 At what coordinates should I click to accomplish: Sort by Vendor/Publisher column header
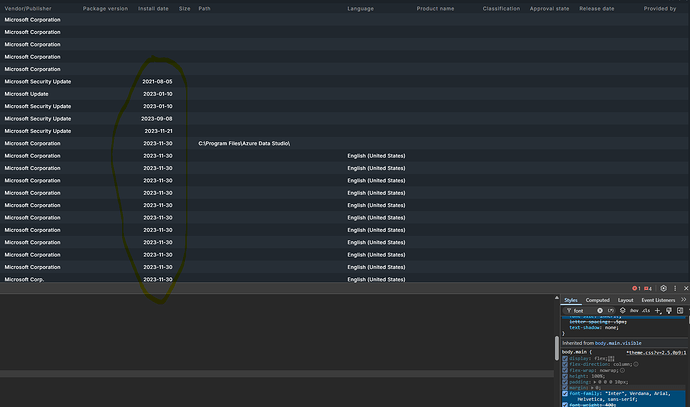point(28,8)
